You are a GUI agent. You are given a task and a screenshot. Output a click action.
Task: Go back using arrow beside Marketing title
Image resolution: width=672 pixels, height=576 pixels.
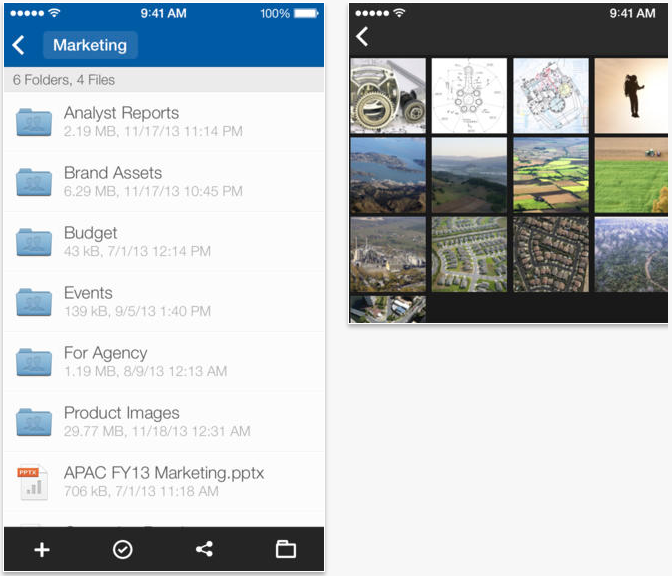[19, 45]
